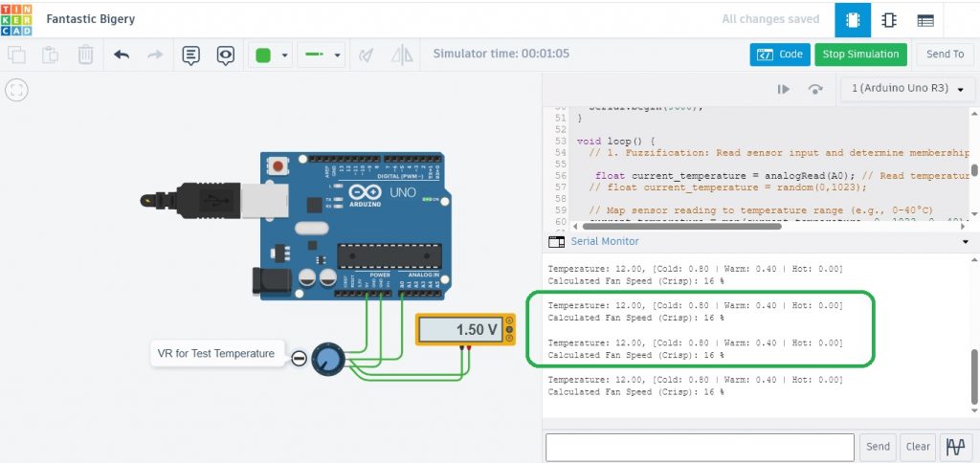Click the Mirror icon

pos(403,55)
